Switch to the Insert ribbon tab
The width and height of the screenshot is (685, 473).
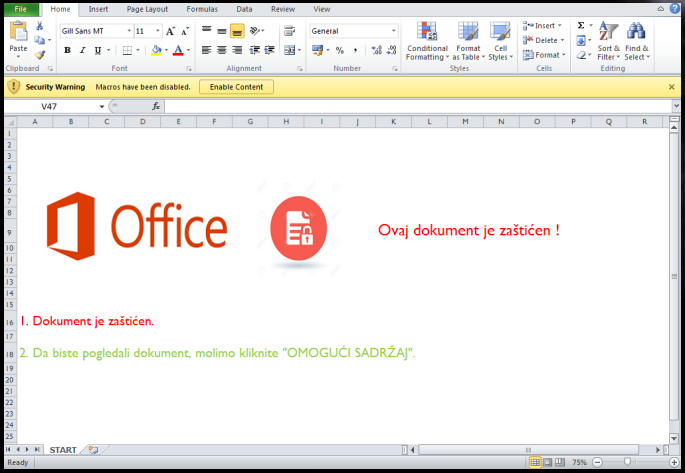(x=98, y=9)
